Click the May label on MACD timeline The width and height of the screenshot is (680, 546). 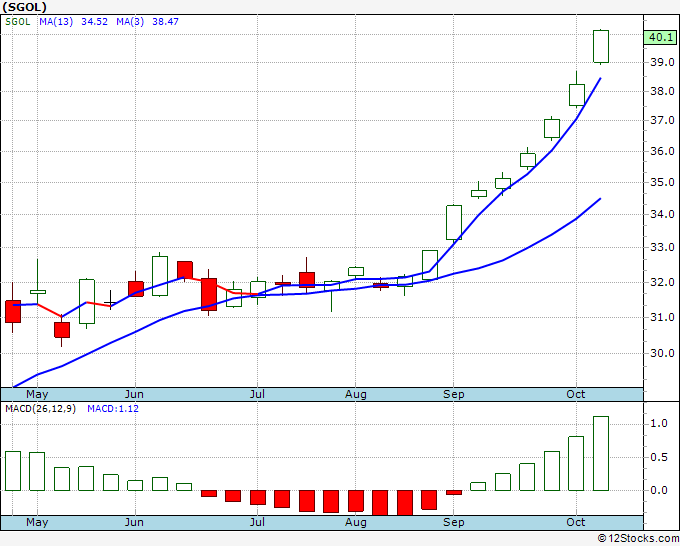pyautogui.click(x=37, y=522)
